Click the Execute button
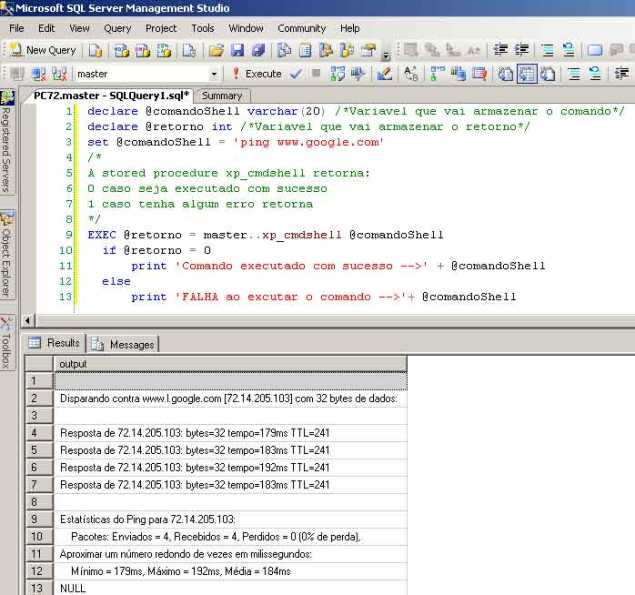Viewport: 635px width, 595px height. point(256,73)
